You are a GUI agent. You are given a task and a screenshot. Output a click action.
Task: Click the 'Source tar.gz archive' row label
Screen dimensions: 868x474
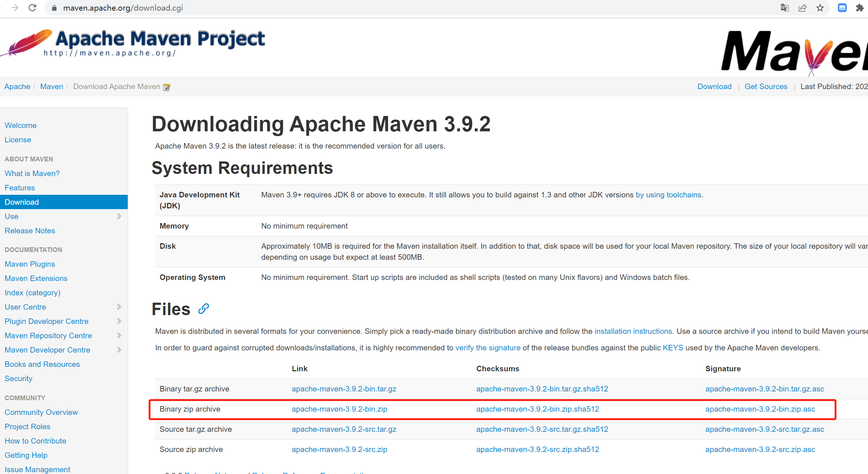(196, 429)
